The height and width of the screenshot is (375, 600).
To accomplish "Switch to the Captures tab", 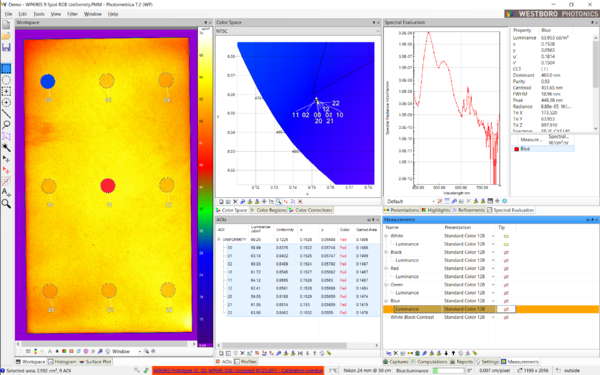I will tap(396, 362).
